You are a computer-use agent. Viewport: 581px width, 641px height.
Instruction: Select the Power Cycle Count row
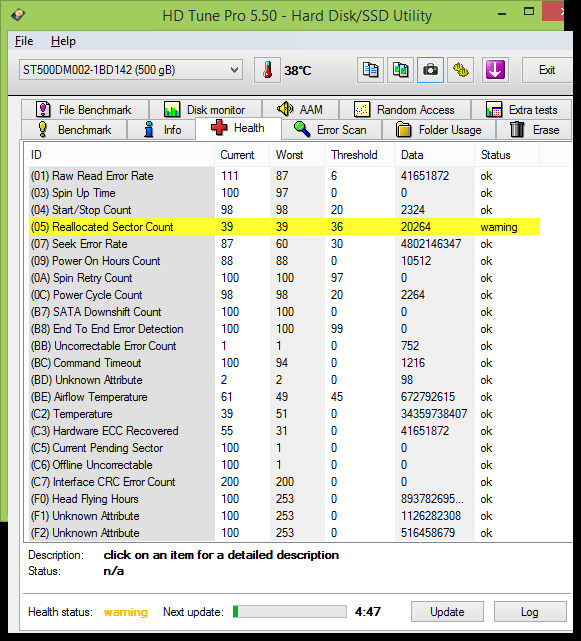tap(285, 295)
